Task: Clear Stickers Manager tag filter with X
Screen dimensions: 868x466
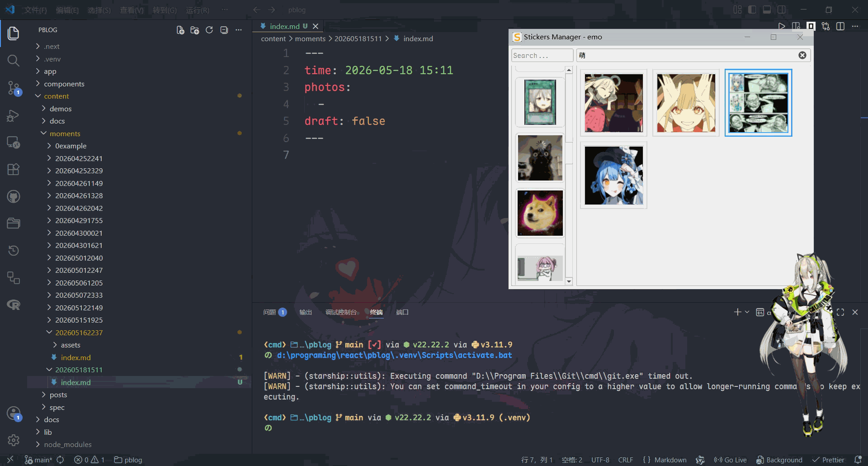Action: point(802,55)
